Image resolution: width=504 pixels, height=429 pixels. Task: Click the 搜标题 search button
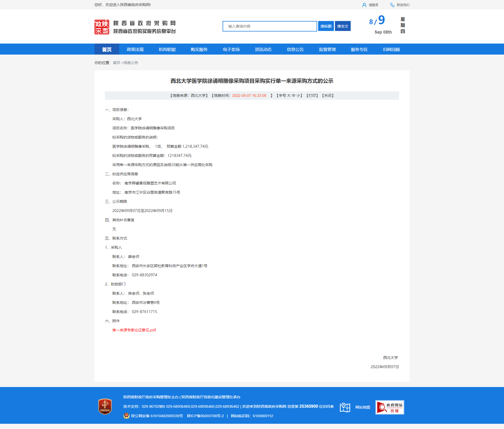[x=326, y=26]
